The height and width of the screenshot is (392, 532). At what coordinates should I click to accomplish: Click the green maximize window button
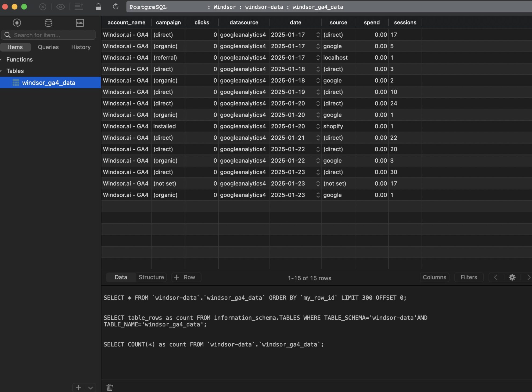(24, 7)
